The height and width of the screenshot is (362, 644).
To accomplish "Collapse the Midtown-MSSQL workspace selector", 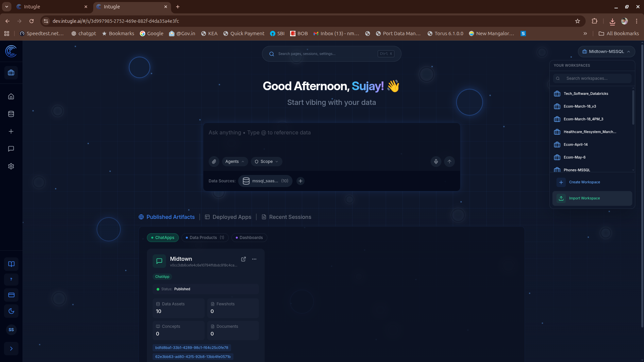I will (606, 52).
